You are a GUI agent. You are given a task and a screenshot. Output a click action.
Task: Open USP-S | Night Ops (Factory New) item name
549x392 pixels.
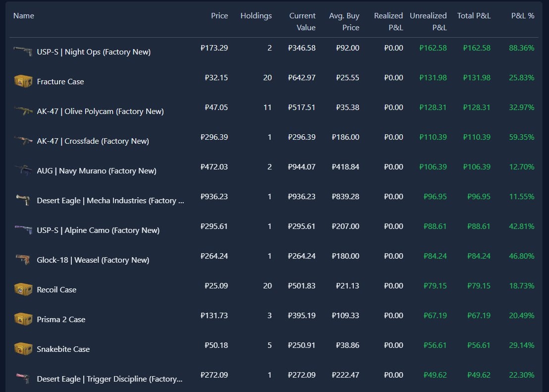pos(94,52)
